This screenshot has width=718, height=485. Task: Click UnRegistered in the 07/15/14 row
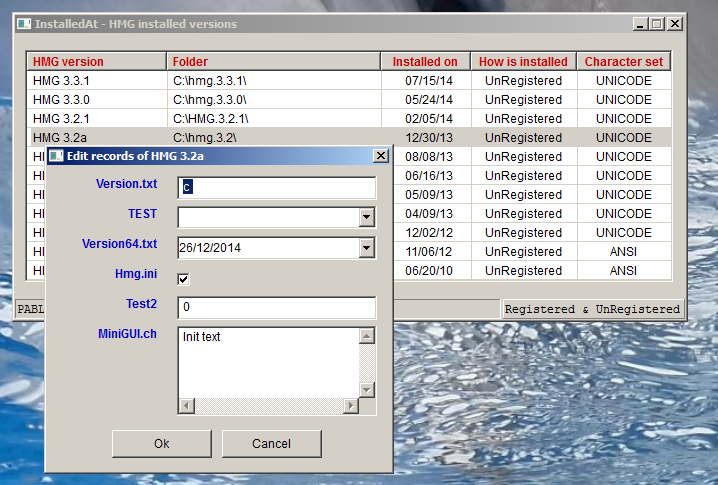523,81
